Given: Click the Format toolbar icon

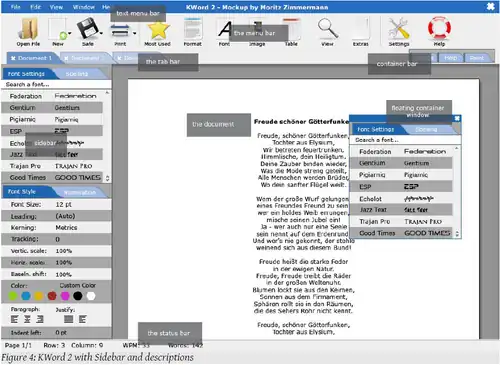Looking at the screenshot, I should 193,29.
